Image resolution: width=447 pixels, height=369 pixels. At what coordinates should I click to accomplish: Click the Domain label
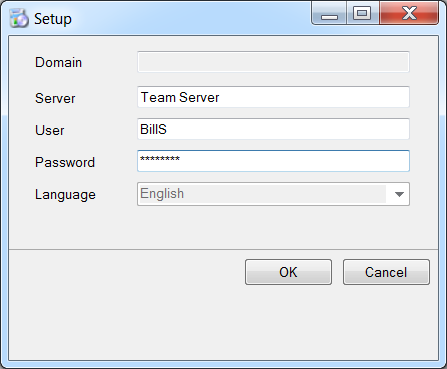[x=59, y=63]
